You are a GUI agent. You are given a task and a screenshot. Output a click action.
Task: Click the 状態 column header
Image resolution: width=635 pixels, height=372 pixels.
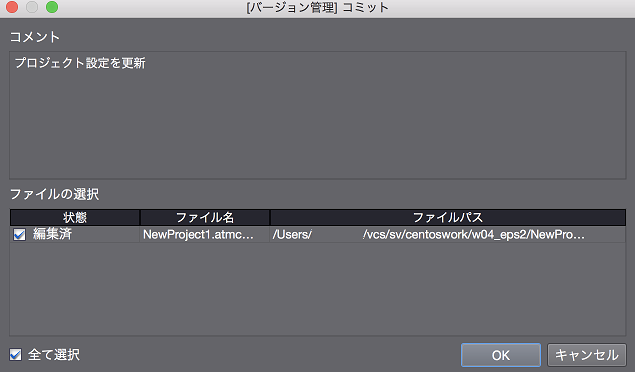(x=75, y=217)
